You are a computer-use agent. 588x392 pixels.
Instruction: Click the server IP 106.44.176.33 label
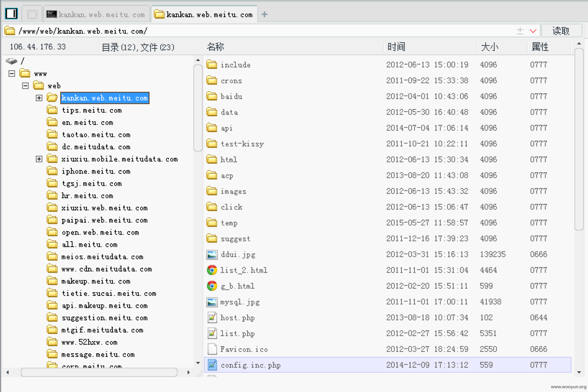[38, 47]
